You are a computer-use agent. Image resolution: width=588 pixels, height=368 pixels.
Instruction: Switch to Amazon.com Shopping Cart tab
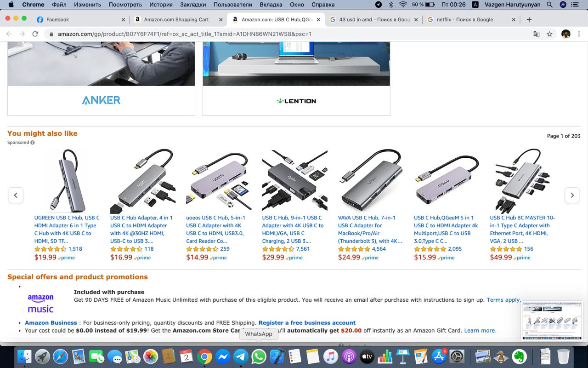(176, 19)
